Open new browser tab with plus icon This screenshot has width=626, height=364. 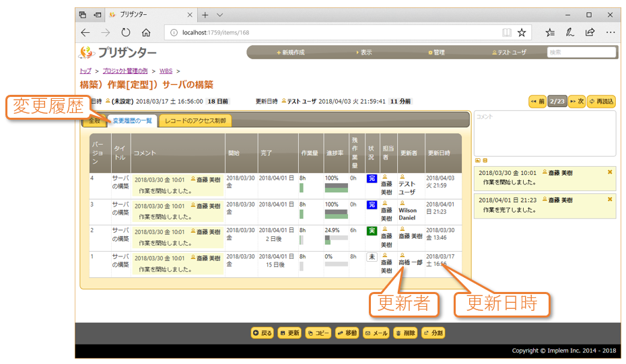point(205,15)
